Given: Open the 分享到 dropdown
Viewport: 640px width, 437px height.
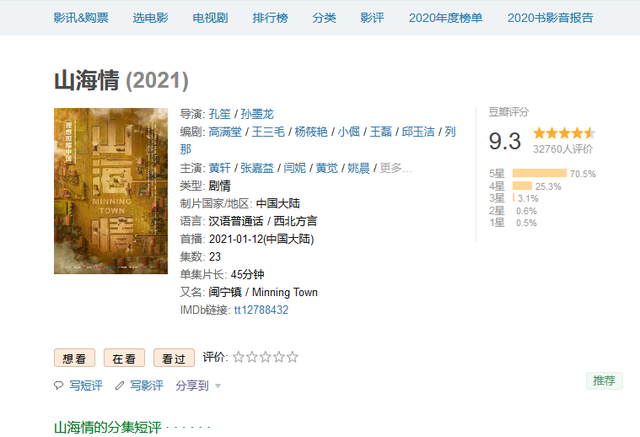Looking at the screenshot, I should click(198, 385).
